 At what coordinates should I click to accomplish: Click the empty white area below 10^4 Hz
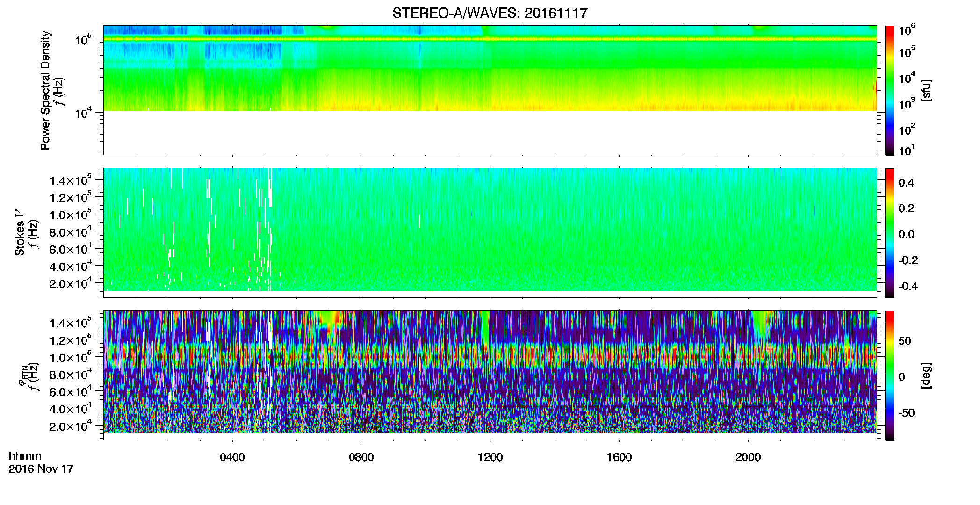[490, 133]
